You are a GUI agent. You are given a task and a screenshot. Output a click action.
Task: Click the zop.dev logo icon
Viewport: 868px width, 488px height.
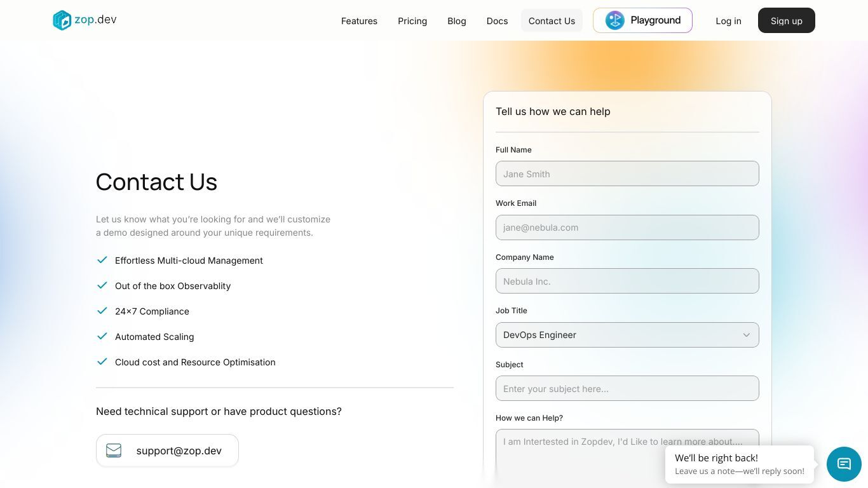pos(62,20)
